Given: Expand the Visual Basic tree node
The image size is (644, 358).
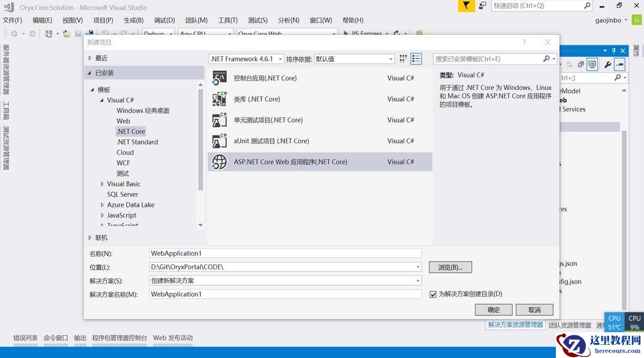Looking at the screenshot, I should coord(102,183).
